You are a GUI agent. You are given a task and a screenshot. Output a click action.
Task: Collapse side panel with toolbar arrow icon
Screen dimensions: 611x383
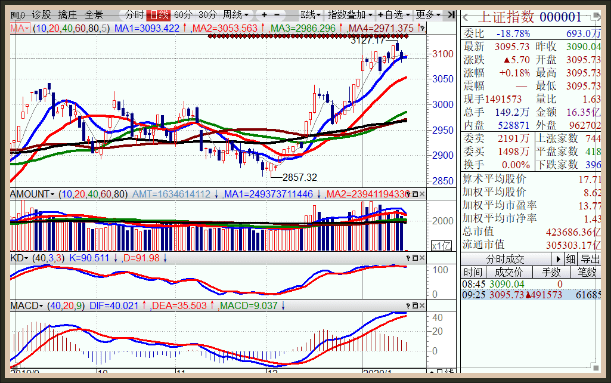[451, 15]
